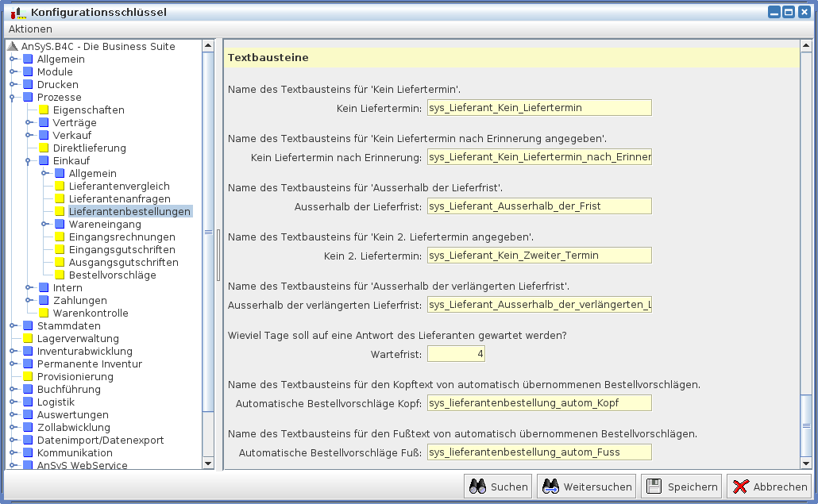Click the yellow icon beside Warenkontrolle
This screenshot has width=818, height=504.
pos(44,314)
